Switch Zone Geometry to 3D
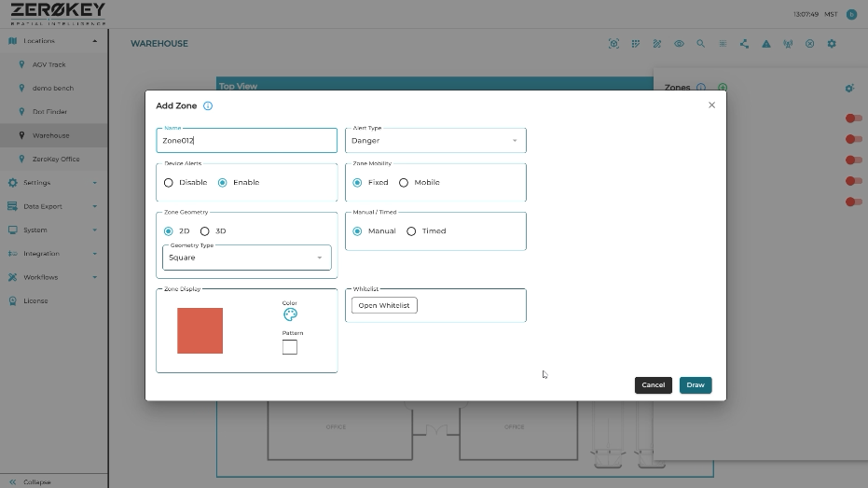This screenshot has height=488, width=868. click(205, 231)
